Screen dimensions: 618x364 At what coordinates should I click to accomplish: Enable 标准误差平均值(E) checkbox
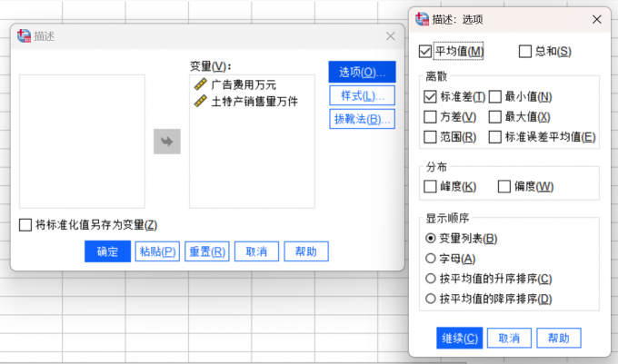pyautogui.click(x=494, y=137)
